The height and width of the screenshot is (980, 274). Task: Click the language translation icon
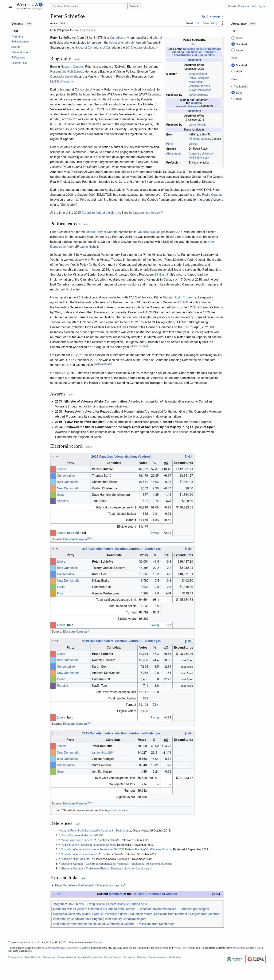click(203, 16)
